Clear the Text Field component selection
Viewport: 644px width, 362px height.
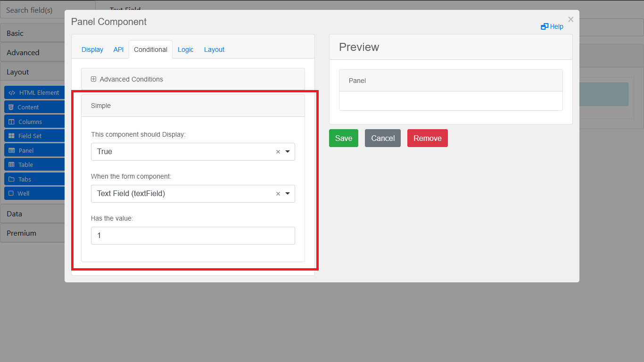(x=278, y=194)
